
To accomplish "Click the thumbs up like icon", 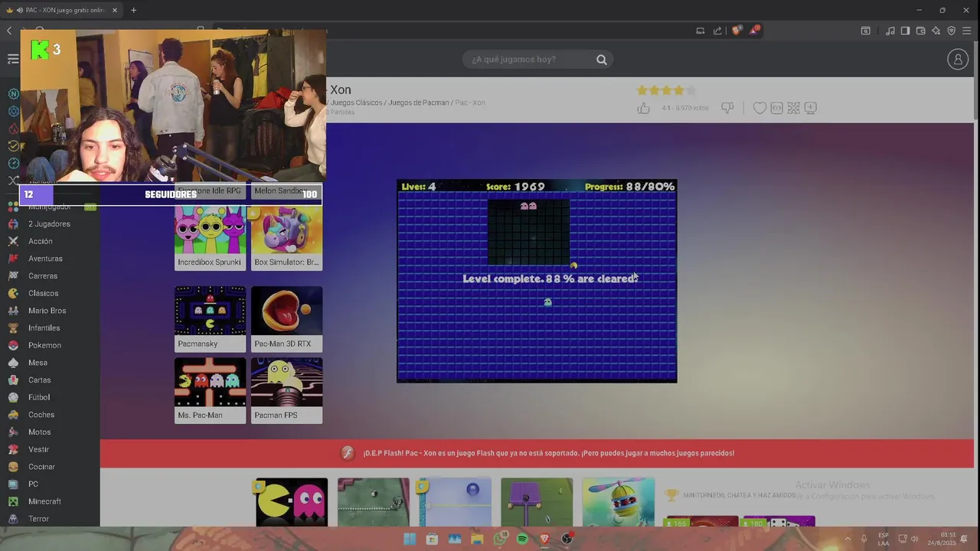I will point(643,108).
